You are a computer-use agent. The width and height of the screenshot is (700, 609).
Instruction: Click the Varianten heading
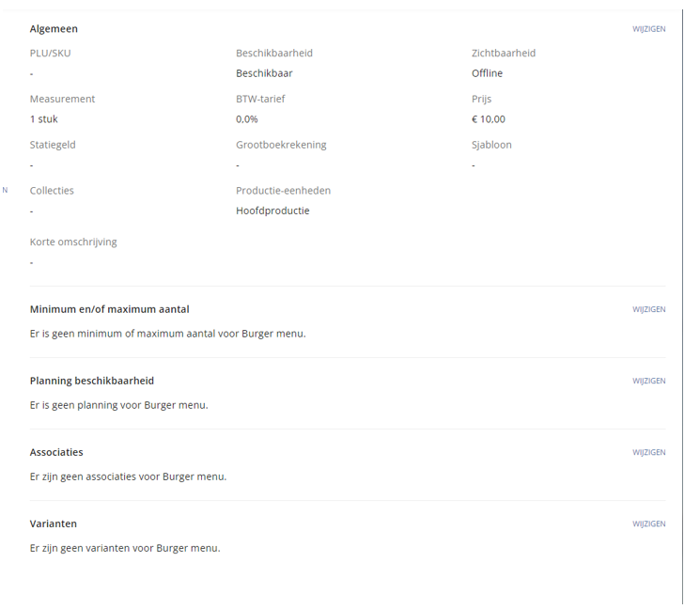point(54,523)
